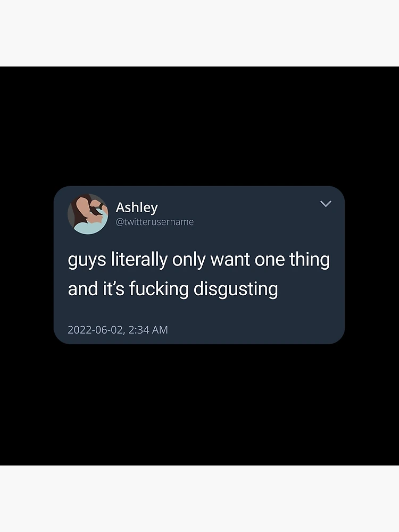Click the 2022-06-02 date in timestamp
Viewport: 399px width, 532px height.
[95, 330]
